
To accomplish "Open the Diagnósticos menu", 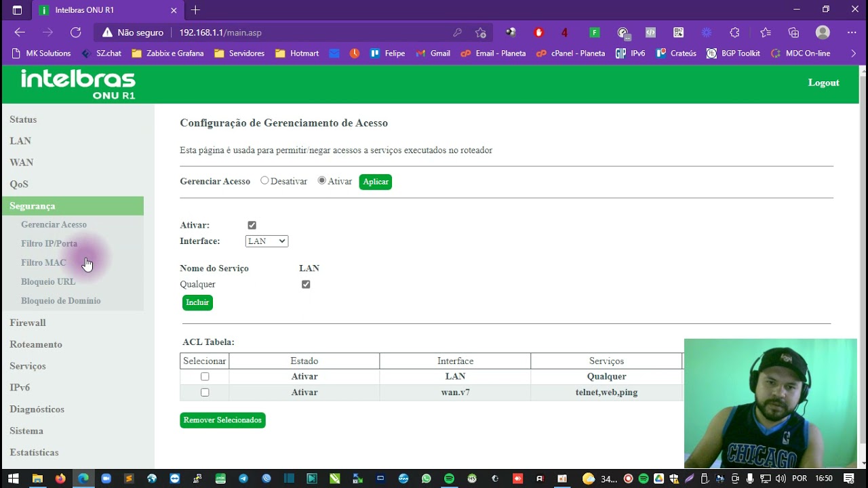I will 37,409.
